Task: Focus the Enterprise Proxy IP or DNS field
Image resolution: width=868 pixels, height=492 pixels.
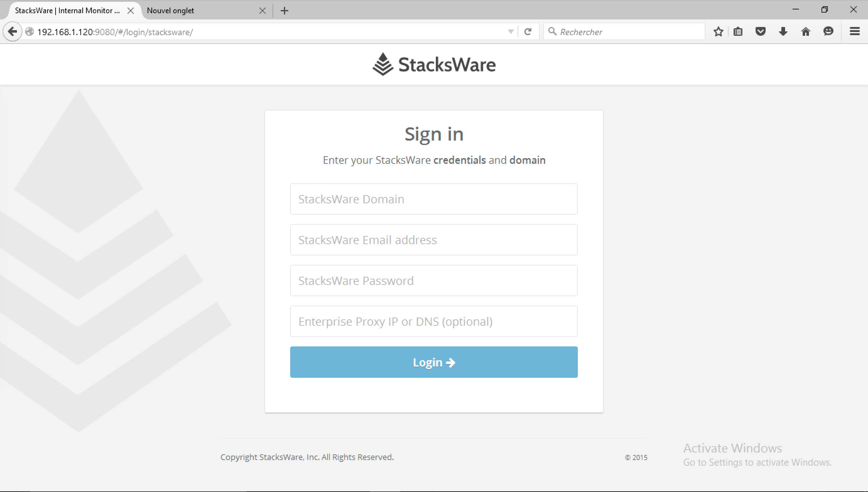Action: 434,321
